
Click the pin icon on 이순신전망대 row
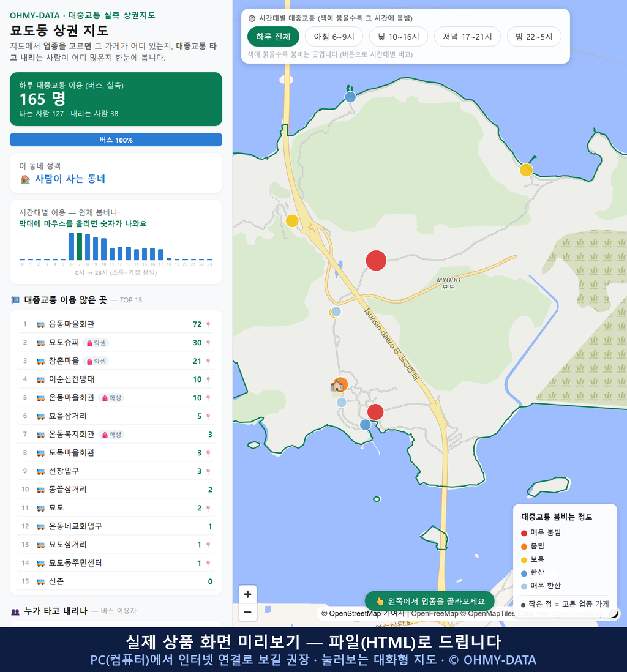pos(208,379)
